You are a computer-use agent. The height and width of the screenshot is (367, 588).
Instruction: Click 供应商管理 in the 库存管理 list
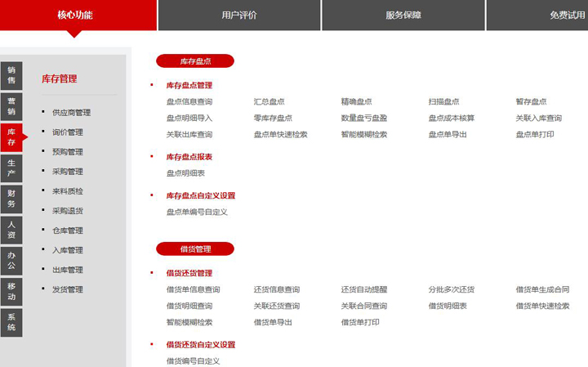click(71, 113)
